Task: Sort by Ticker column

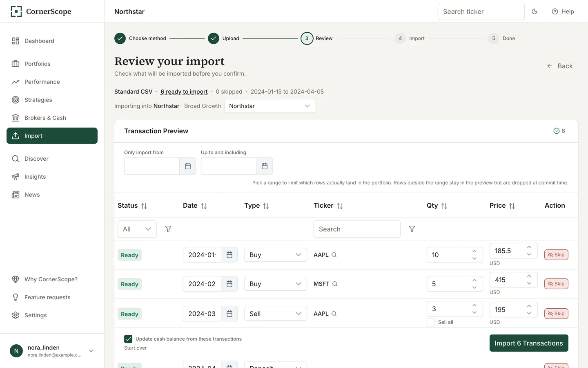Action: [340, 206]
